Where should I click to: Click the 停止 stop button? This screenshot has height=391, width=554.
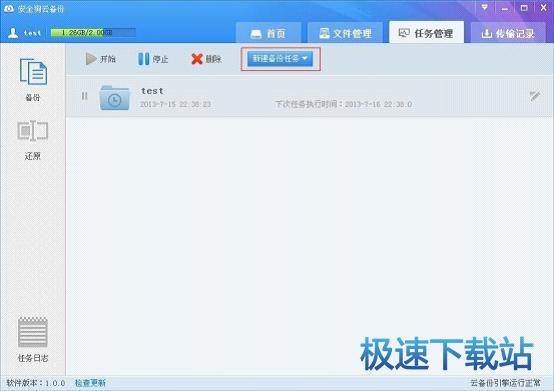tap(153, 59)
